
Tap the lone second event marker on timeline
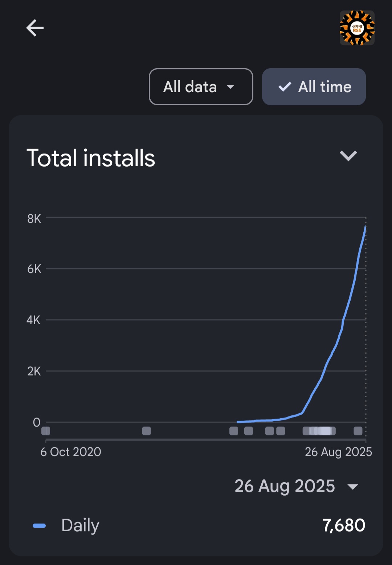146,431
